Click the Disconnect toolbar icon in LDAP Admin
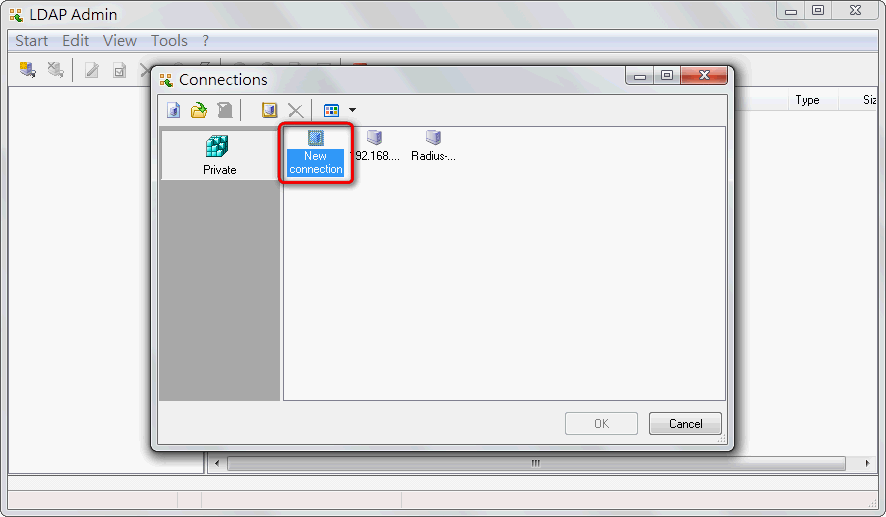886x517 pixels. coord(55,69)
